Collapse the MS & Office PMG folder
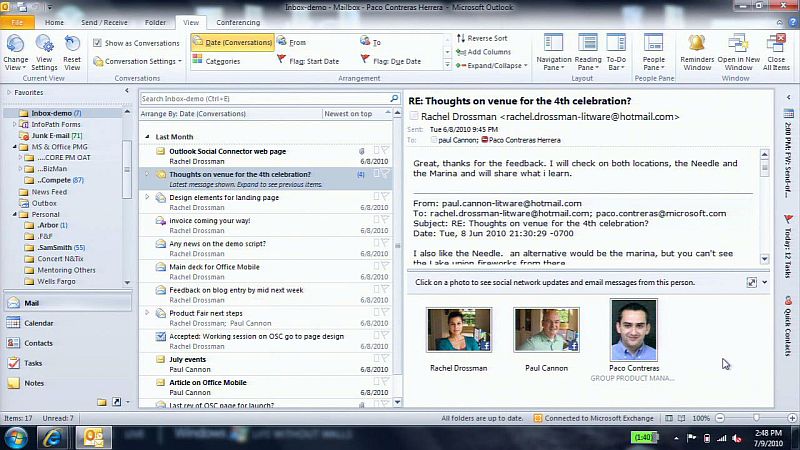Screen dimensions: 800x450 (14, 147)
